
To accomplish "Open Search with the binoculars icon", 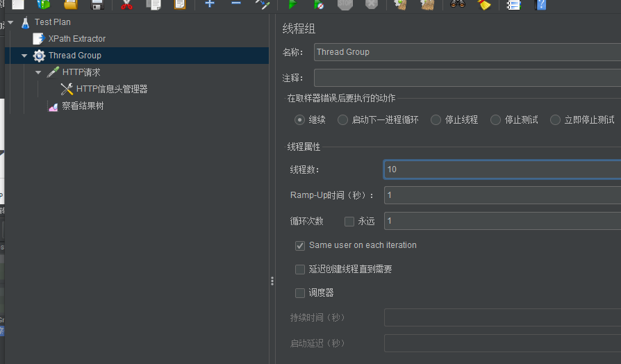I will click(458, 4).
